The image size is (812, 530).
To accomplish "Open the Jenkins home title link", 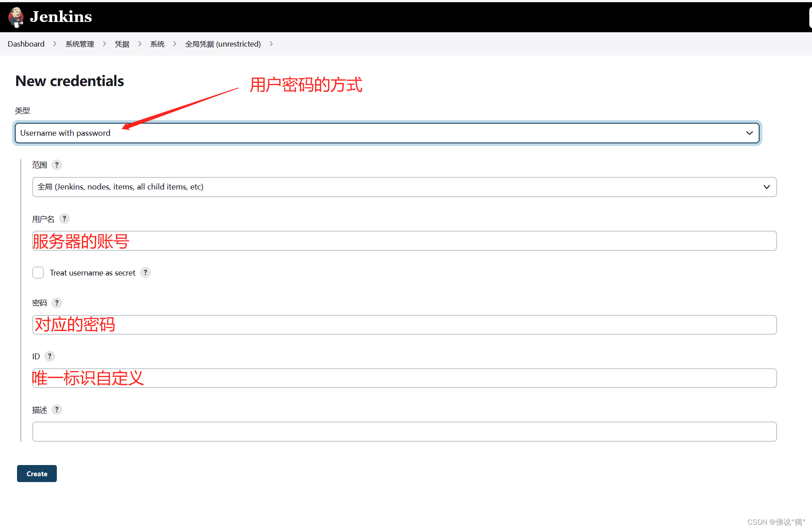I will point(61,17).
